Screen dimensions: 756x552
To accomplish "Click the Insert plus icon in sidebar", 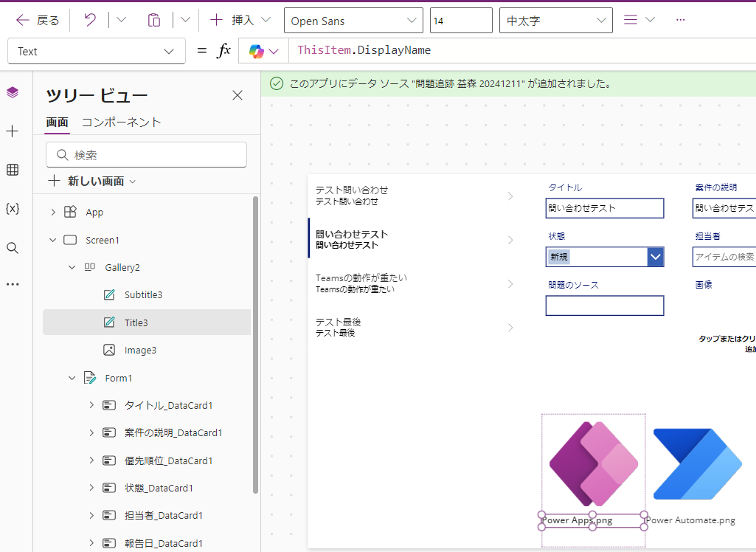I will [x=13, y=131].
